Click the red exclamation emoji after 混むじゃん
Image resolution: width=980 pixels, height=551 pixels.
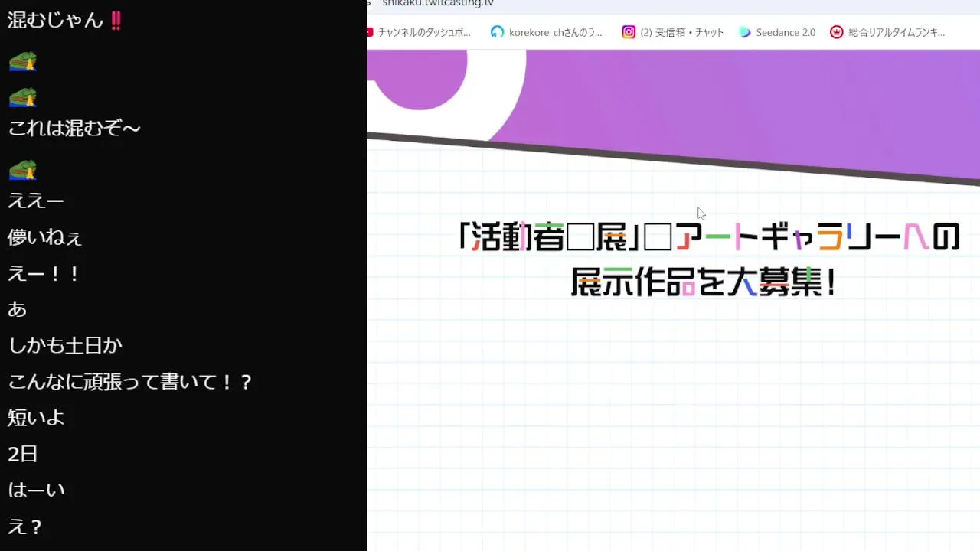(x=116, y=21)
